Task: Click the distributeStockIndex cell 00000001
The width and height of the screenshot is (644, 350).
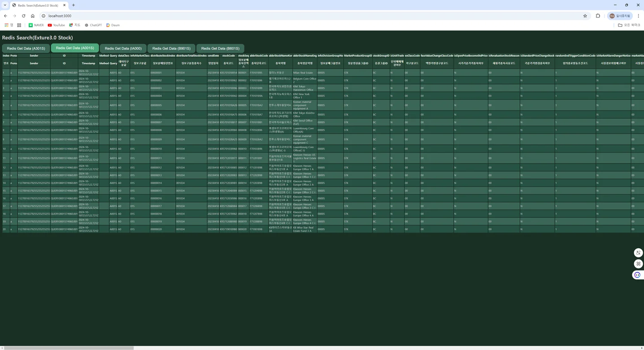Action: click(x=163, y=73)
